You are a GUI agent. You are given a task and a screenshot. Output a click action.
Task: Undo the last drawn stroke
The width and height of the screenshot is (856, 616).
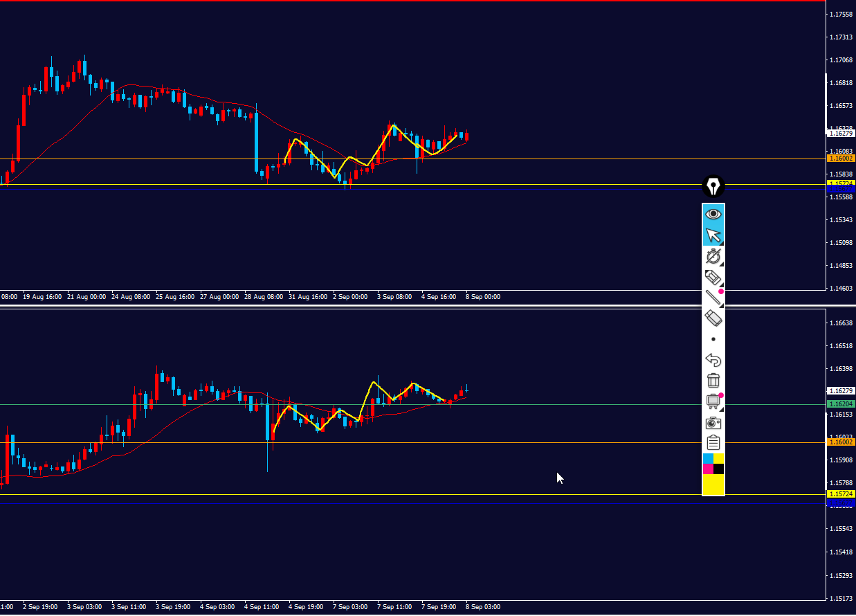coord(713,360)
